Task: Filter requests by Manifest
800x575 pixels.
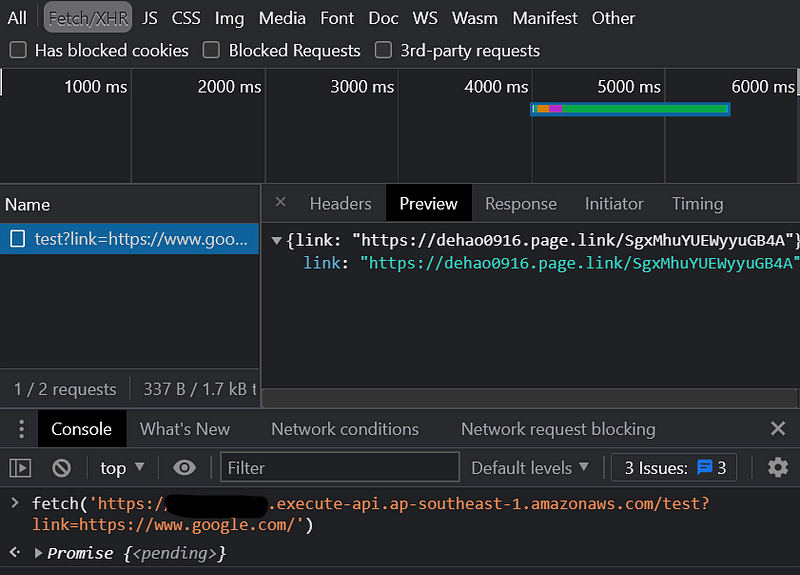Action: click(545, 18)
